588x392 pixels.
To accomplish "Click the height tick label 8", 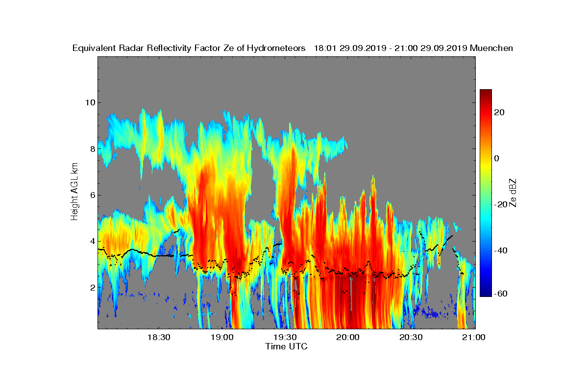I will point(92,148).
